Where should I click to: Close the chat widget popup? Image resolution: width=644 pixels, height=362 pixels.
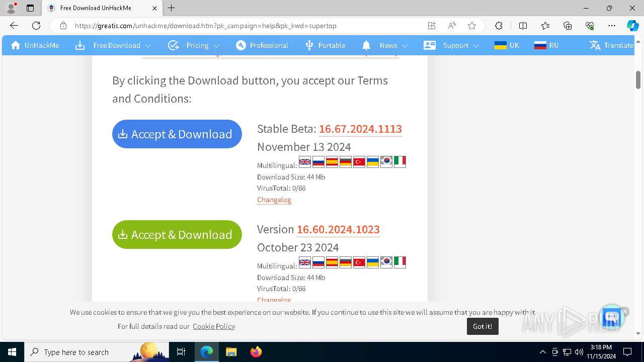pos(625,311)
